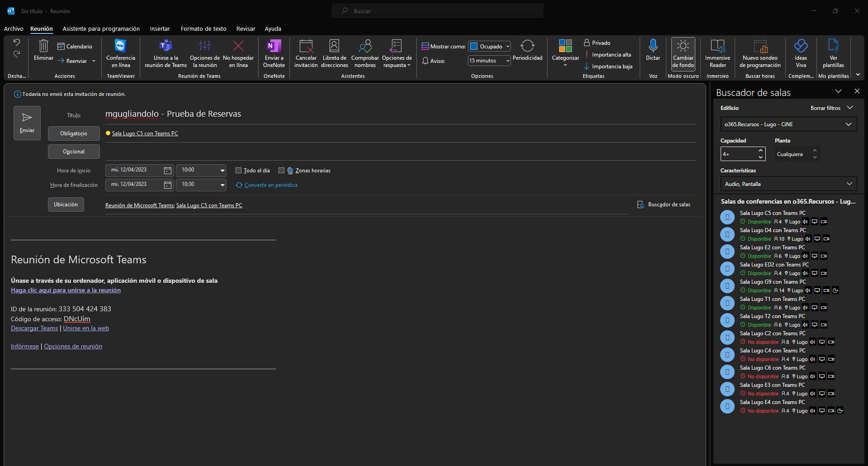Click the Undo arrow icon
This screenshot has width=868, height=466.
pyautogui.click(x=16, y=42)
